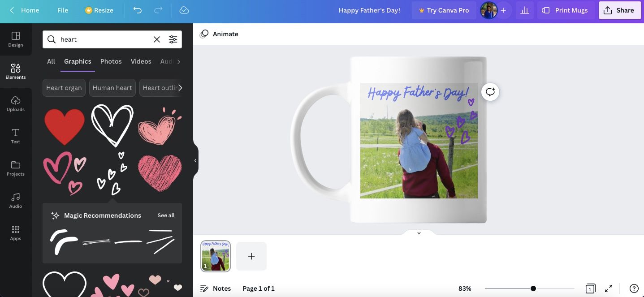Click the user profile avatar
The image size is (644, 297).
click(x=488, y=10)
